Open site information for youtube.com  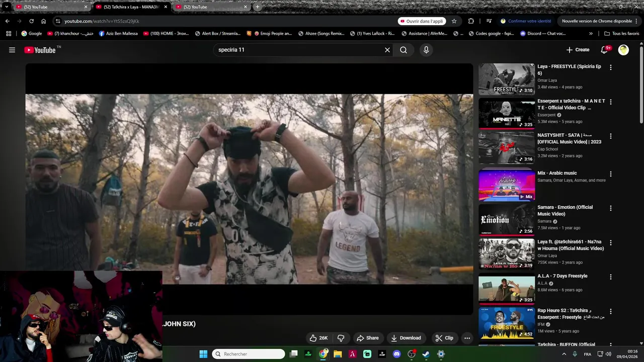coord(58,21)
